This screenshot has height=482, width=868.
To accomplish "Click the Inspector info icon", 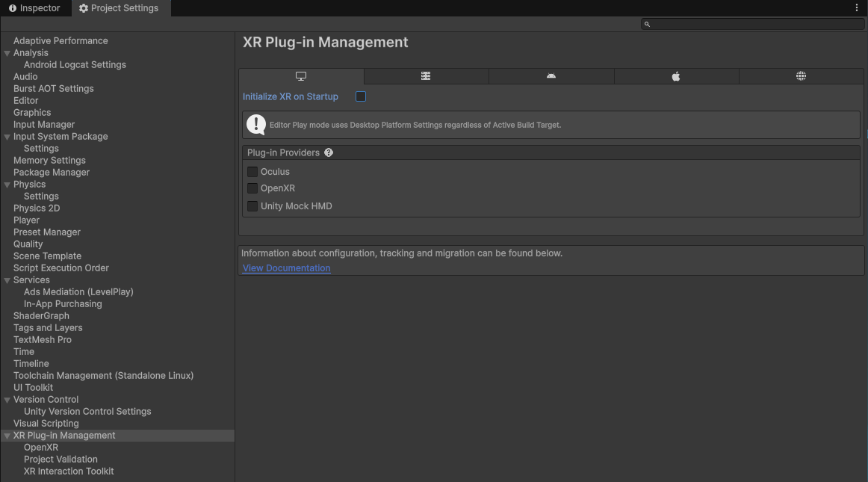I will pos(12,8).
